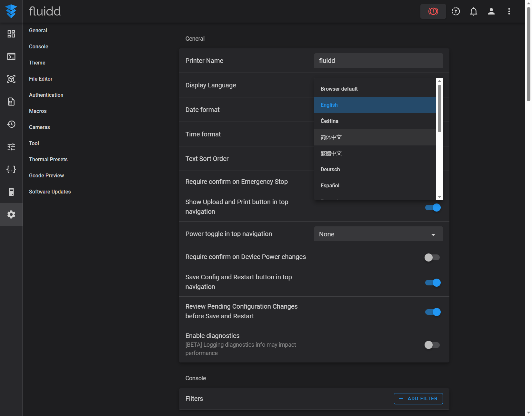This screenshot has height=416, width=532.
Task: Enable diagnostics toggle switch
Action: tap(432, 345)
